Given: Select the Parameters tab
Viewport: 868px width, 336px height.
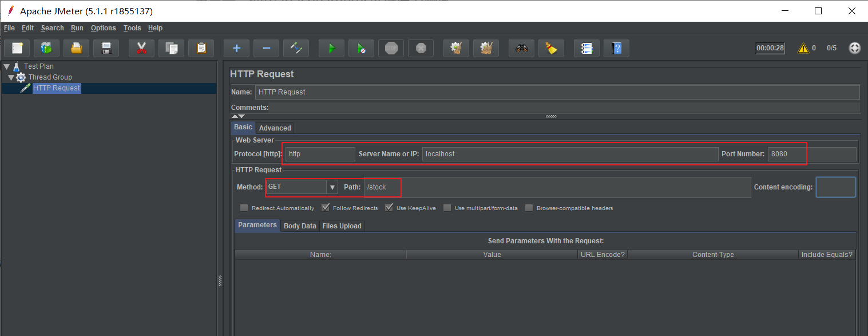Looking at the screenshot, I should click(x=257, y=225).
